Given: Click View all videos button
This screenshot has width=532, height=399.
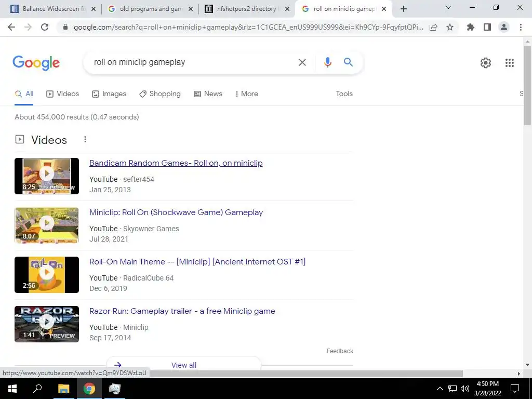Looking at the screenshot, I should (184, 365).
